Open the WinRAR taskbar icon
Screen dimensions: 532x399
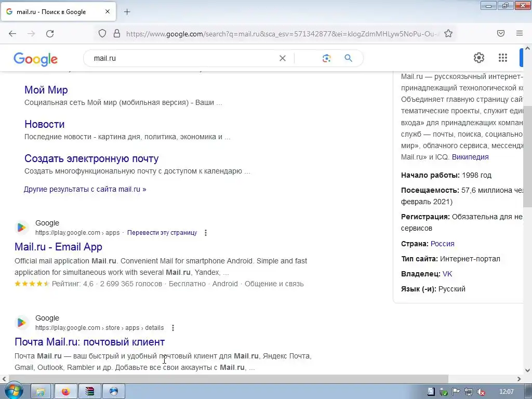click(x=89, y=392)
